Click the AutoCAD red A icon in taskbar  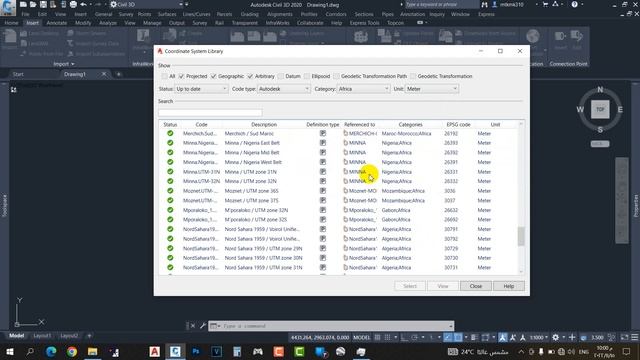pyautogui.click(x=155, y=351)
